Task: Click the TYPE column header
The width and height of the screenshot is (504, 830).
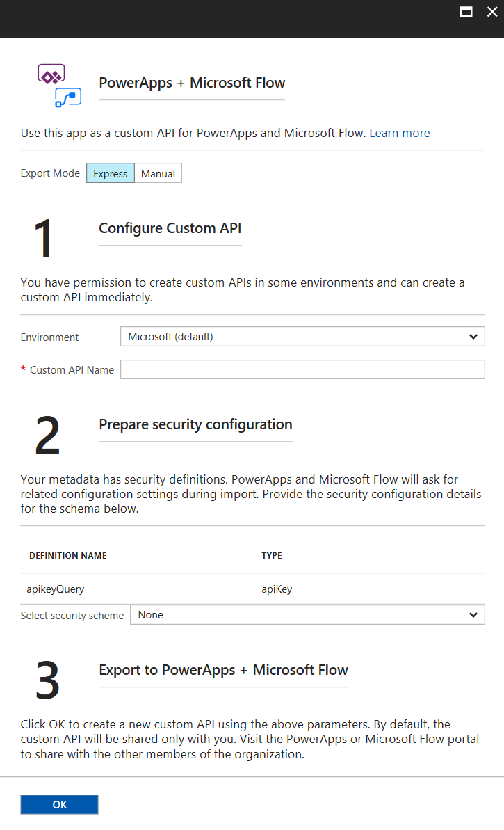Action: 272,556
